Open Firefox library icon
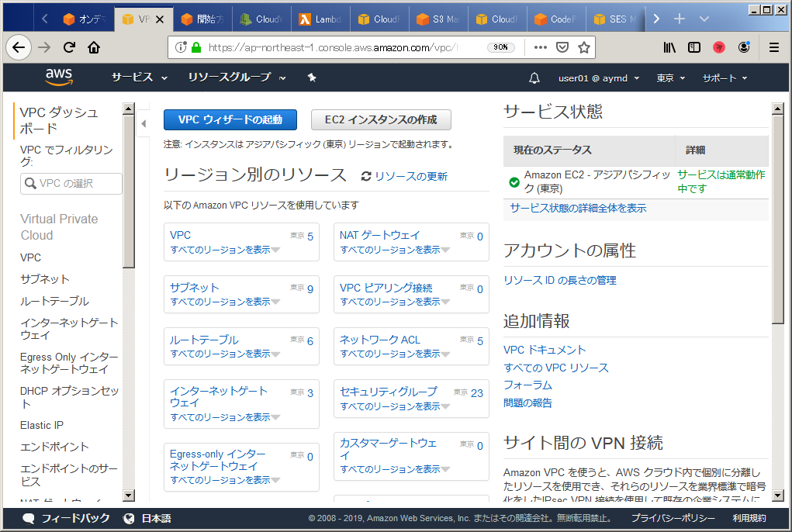The width and height of the screenshot is (792, 532). 669,47
